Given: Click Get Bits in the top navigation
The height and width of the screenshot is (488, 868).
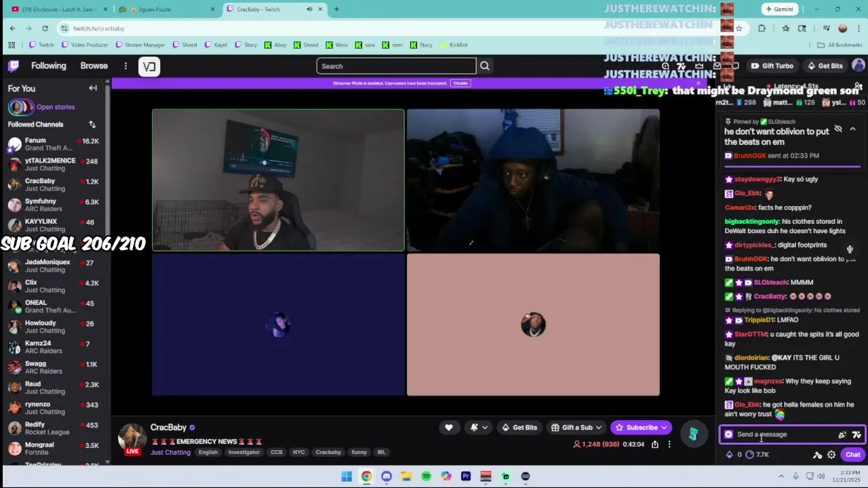Looking at the screenshot, I should (x=825, y=66).
